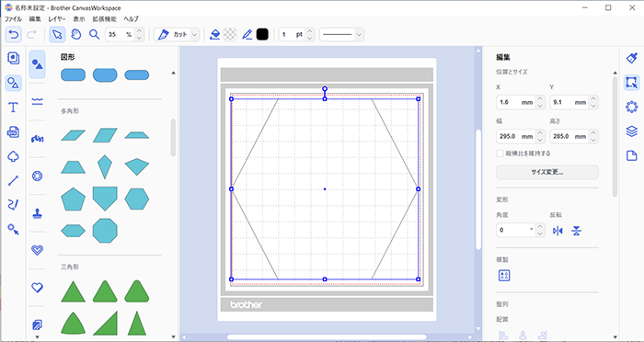Select the node edit tool
Image resolution: width=644 pixels, height=342 pixels.
[14, 230]
